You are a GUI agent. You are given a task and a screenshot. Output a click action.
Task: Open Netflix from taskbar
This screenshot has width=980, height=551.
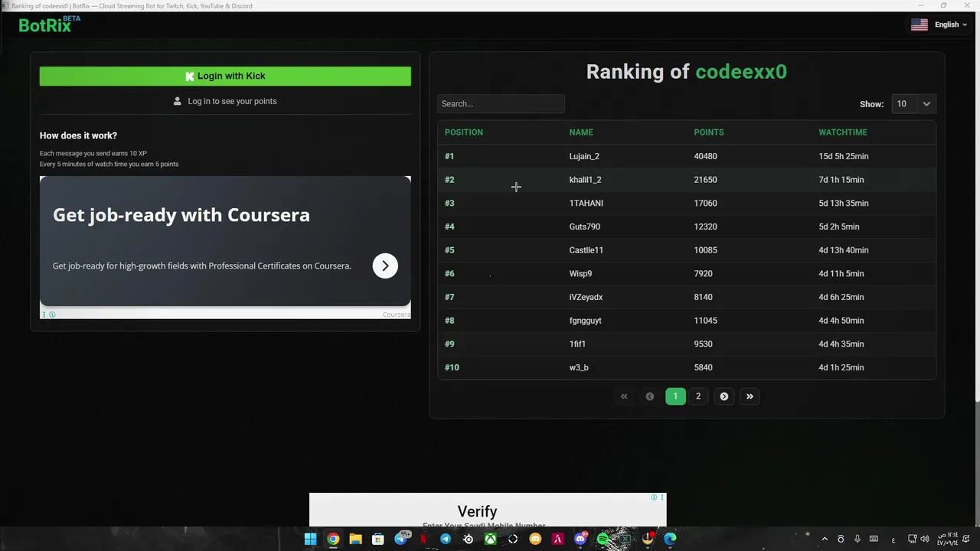click(x=423, y=539)
